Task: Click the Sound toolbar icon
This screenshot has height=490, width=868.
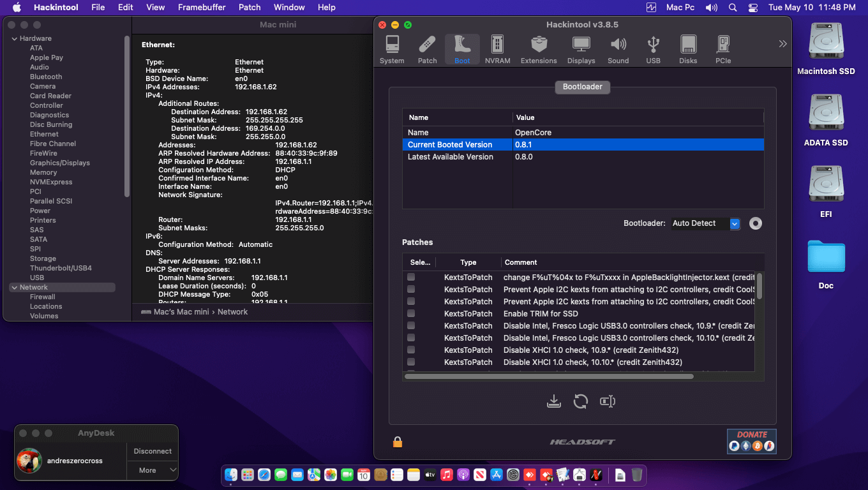Action: 618,50
